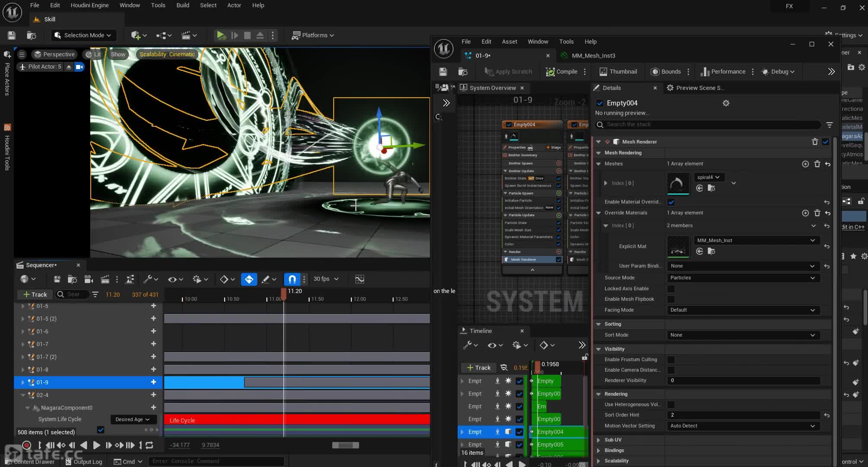The width and height of the screenshot is (868, 467).
Task: Collapse the Sorting section
Action: coord(599,324)
